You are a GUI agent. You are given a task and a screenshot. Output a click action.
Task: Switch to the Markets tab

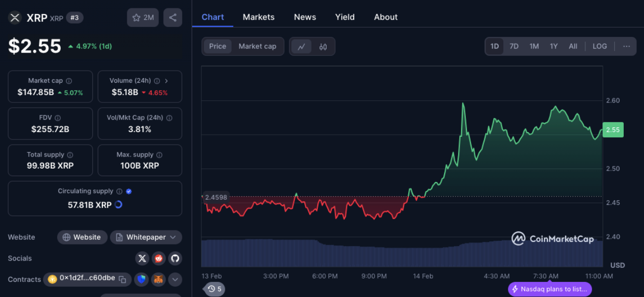[x=258, y=17]
